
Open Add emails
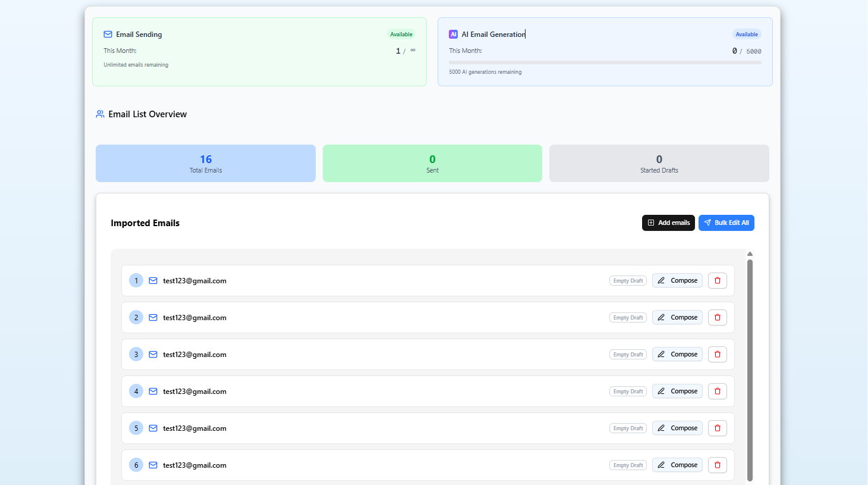668,223
